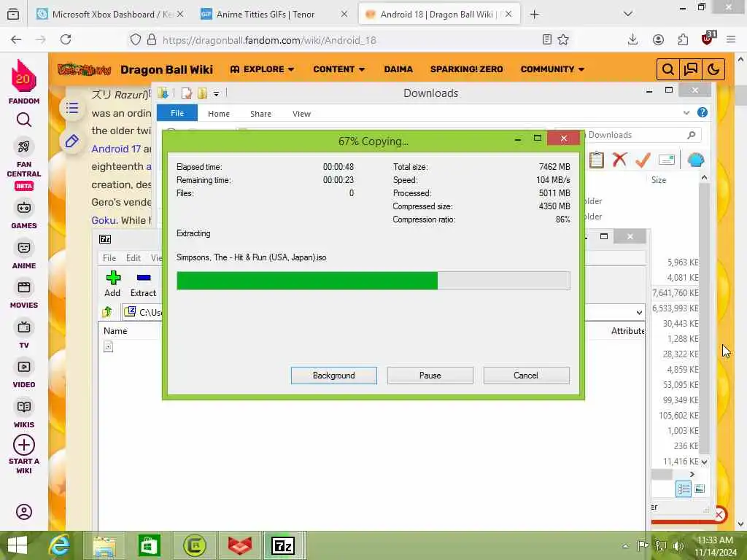747x560 pixels.
Task: Open search in the Fandom sidebar
Action: (x=24, y=120)
